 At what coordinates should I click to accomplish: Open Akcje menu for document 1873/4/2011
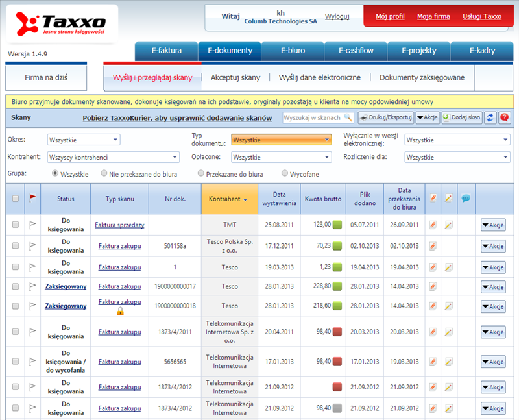click(x=493, y=332)
